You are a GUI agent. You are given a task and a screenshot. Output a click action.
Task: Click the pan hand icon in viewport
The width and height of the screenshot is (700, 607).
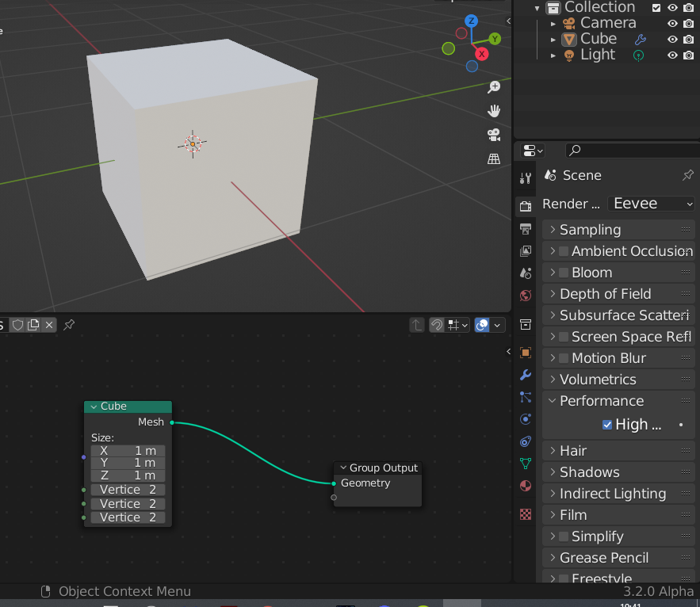pyautogui.click(x=494, y=111)
